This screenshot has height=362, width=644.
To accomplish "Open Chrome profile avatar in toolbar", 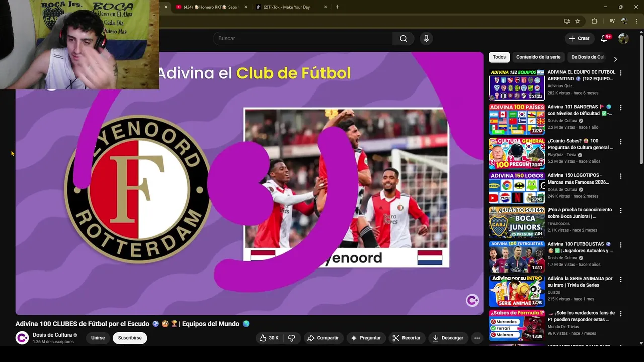I will click(624, 21).
